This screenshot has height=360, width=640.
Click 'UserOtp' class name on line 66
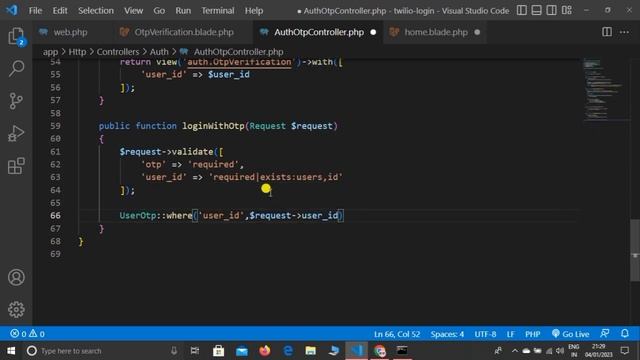138,215
